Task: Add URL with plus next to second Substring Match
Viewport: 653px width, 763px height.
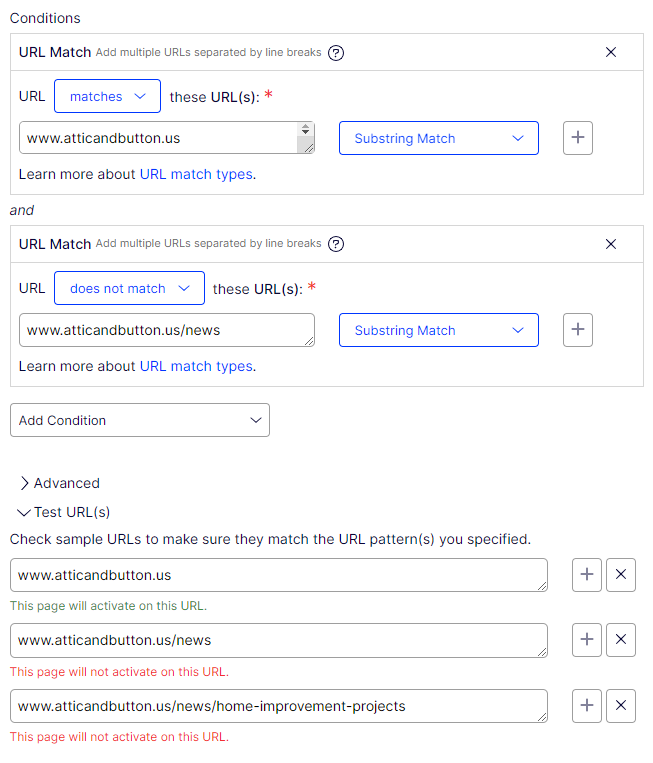Action: click(578, 330)
